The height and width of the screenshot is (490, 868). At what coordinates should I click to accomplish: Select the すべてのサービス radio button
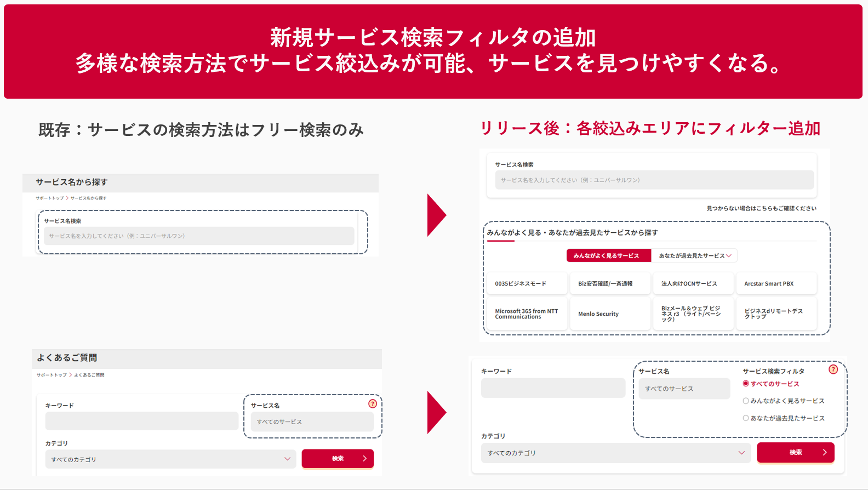pyautogui.click(x=746, y=384)
